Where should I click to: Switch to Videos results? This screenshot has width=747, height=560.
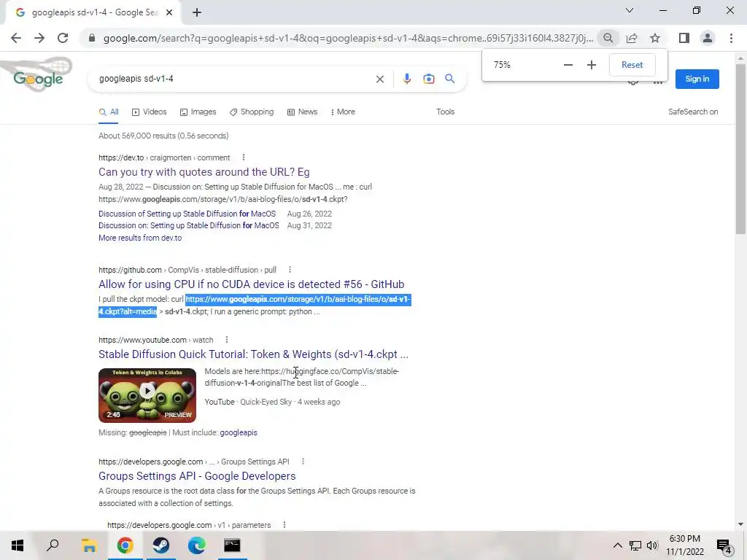pyautogui.click(x=149, y=112)
